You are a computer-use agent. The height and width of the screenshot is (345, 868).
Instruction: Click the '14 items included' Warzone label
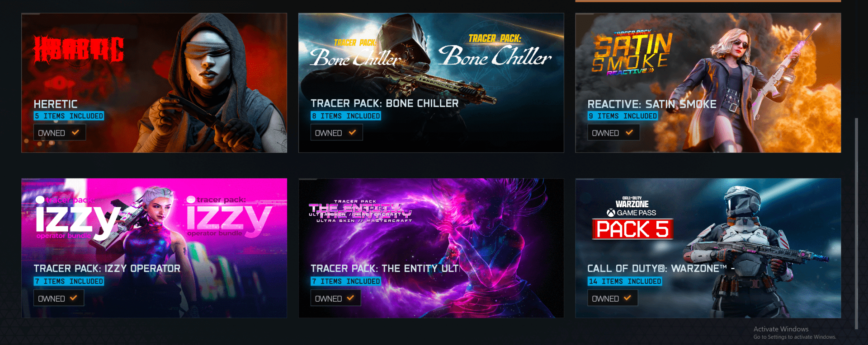pos(625,281)
